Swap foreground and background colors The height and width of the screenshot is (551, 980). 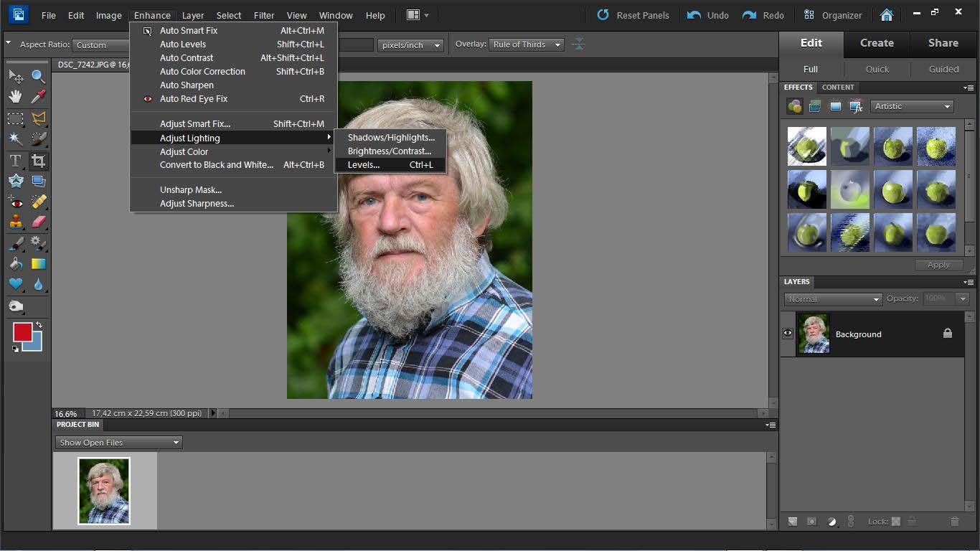pyautogui.click(x=39, y=325)
